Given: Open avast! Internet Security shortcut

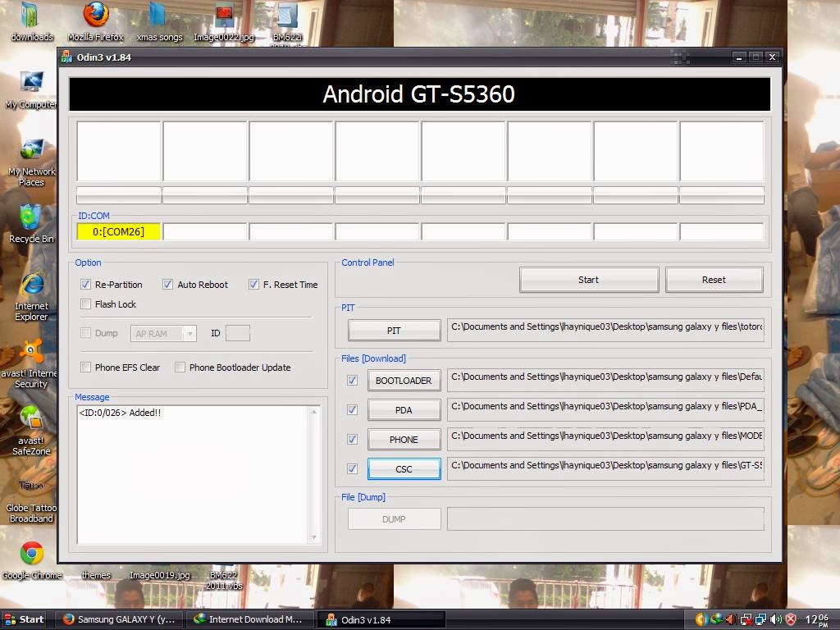Looking at the screenshot, I should [x=30, y=363].
